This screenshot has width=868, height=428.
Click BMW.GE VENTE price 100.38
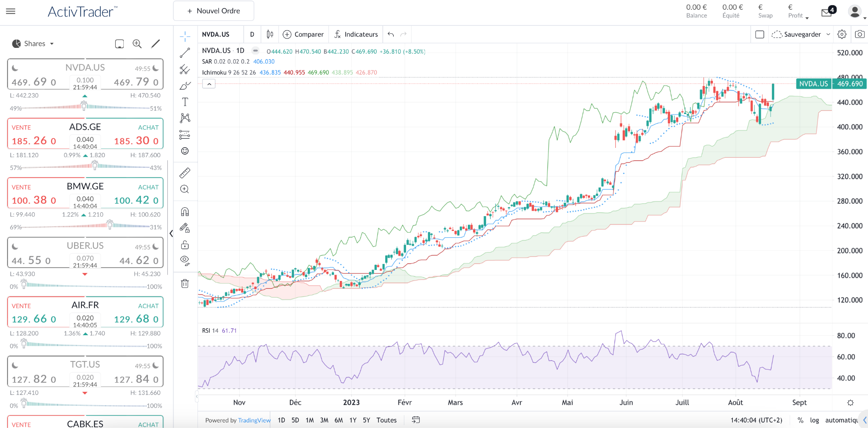34,200
